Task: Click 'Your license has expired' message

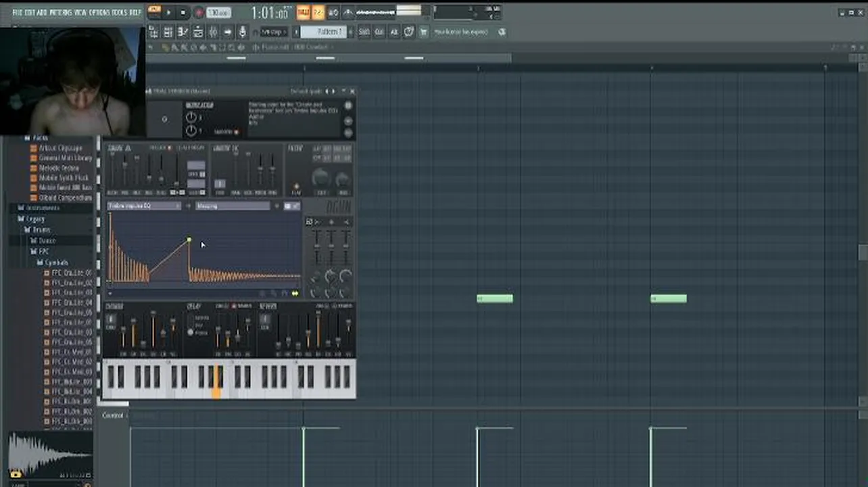Action: pos(460,32)
